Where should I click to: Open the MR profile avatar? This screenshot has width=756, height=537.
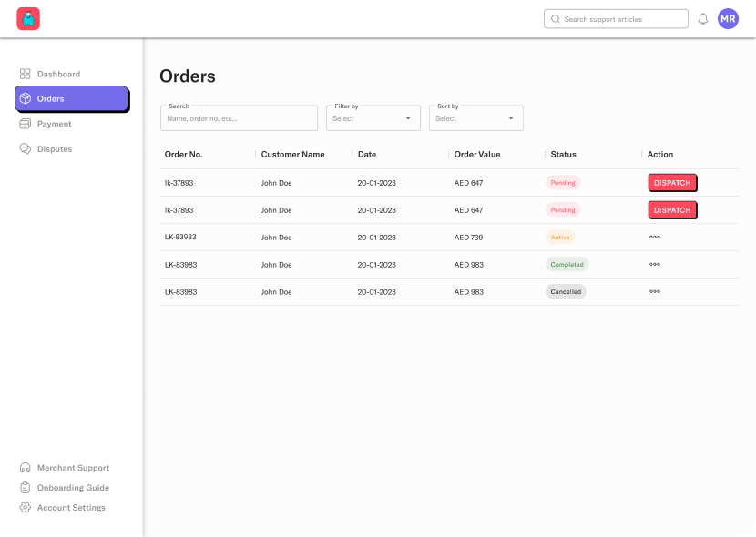pyautogui.click(x=728, y=18)
